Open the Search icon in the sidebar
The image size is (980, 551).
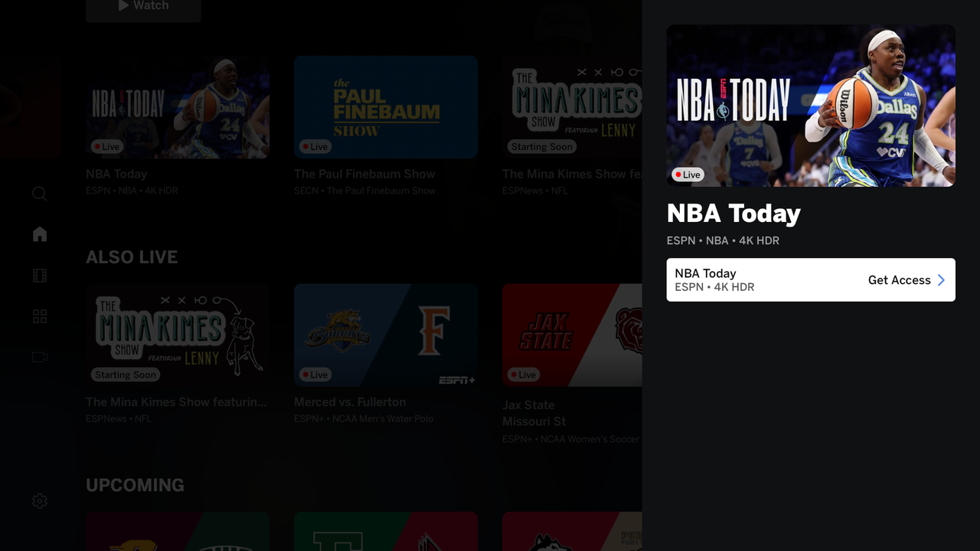tap(40, 194)
